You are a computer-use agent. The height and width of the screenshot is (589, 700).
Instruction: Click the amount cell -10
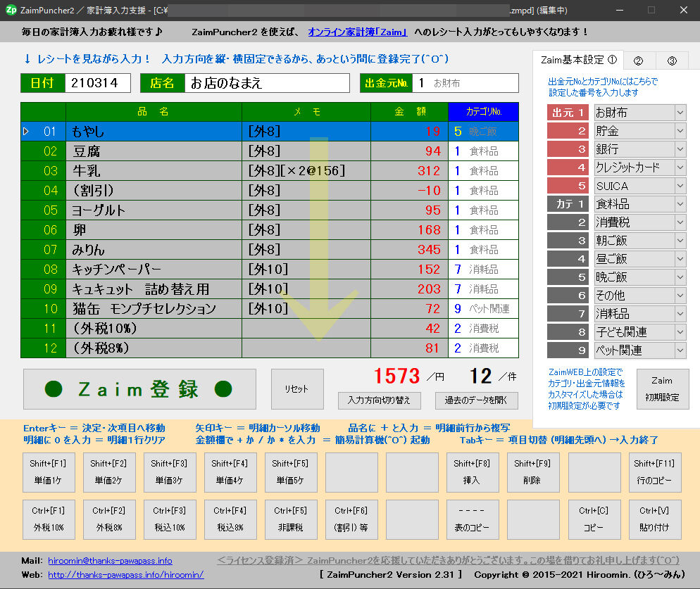pos(409,191)
